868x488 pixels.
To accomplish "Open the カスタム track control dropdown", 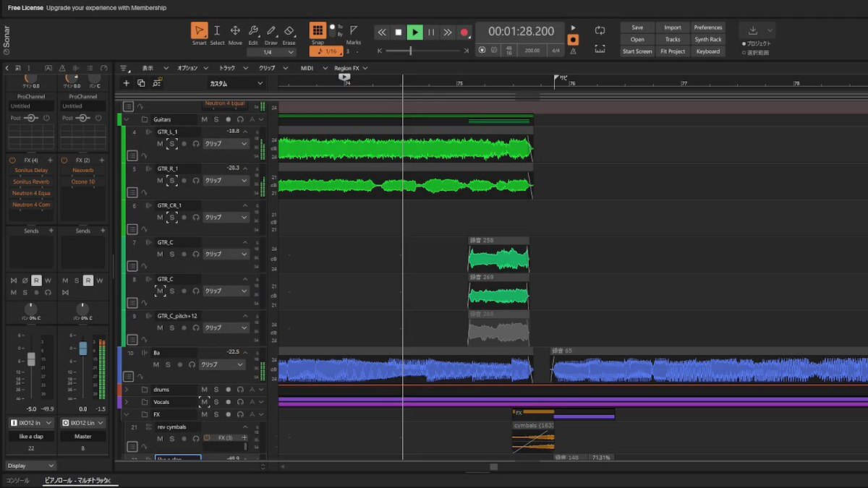I will [x=236, y=84].
